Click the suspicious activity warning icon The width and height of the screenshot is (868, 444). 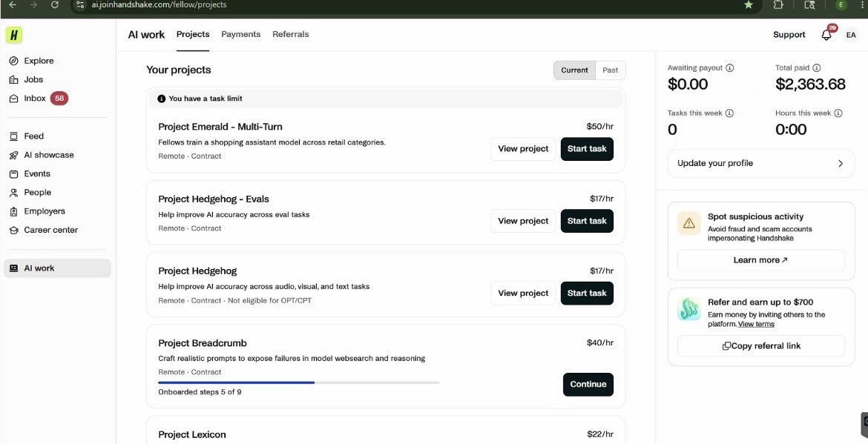[689, 223]
